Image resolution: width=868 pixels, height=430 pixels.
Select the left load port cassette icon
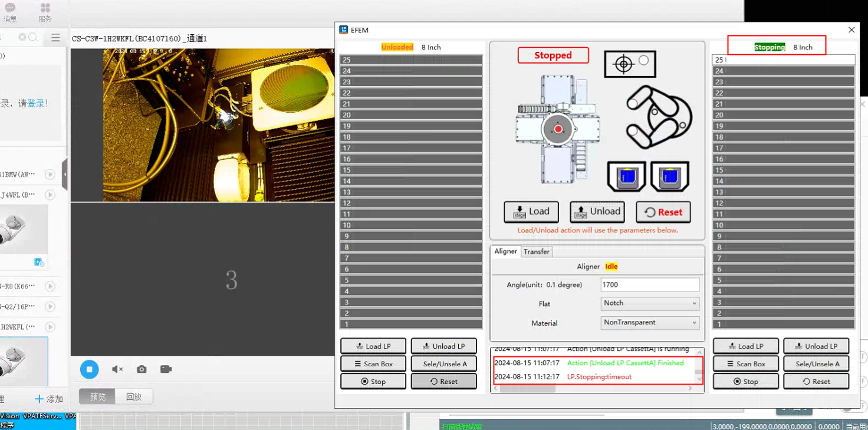coord(626,176)
